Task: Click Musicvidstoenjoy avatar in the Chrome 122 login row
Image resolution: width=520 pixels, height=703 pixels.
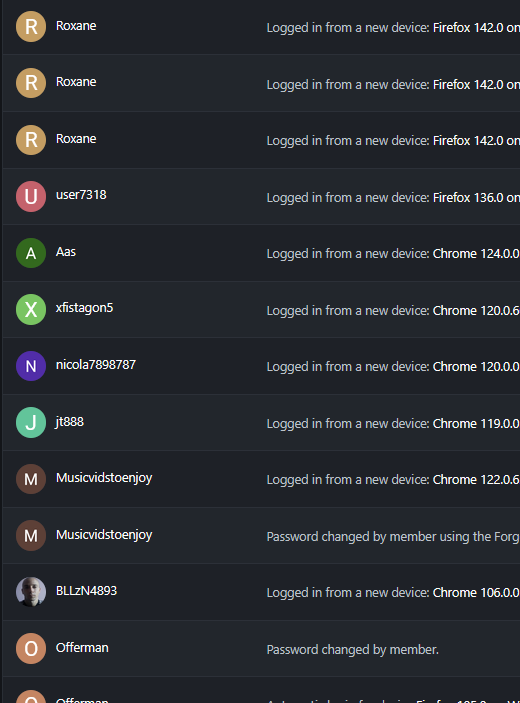Action: pos(31,479)
